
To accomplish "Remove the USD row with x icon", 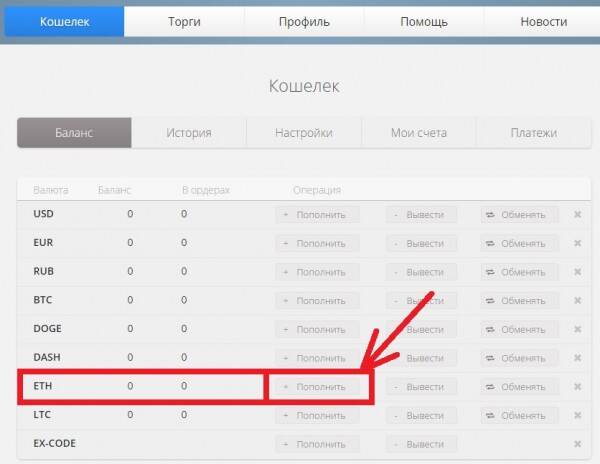I will [x=577, y=215].
